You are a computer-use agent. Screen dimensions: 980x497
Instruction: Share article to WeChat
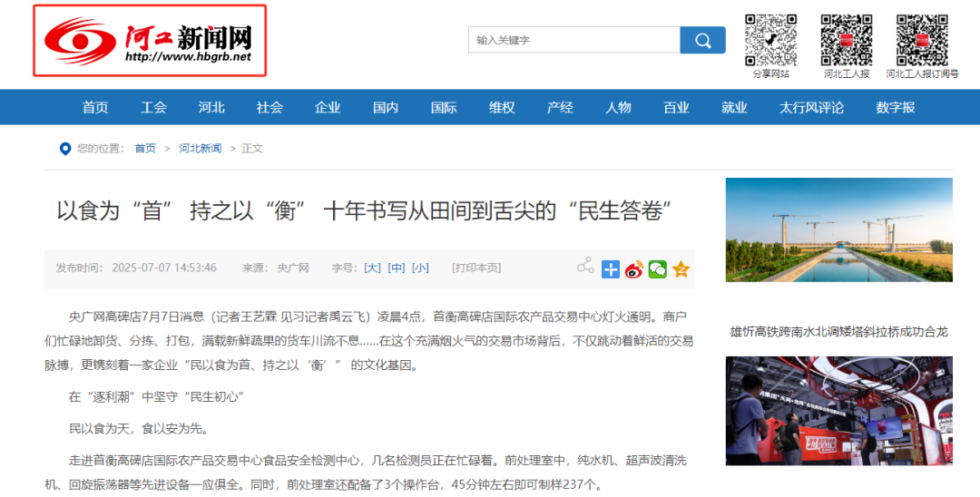tap(657, 268)
